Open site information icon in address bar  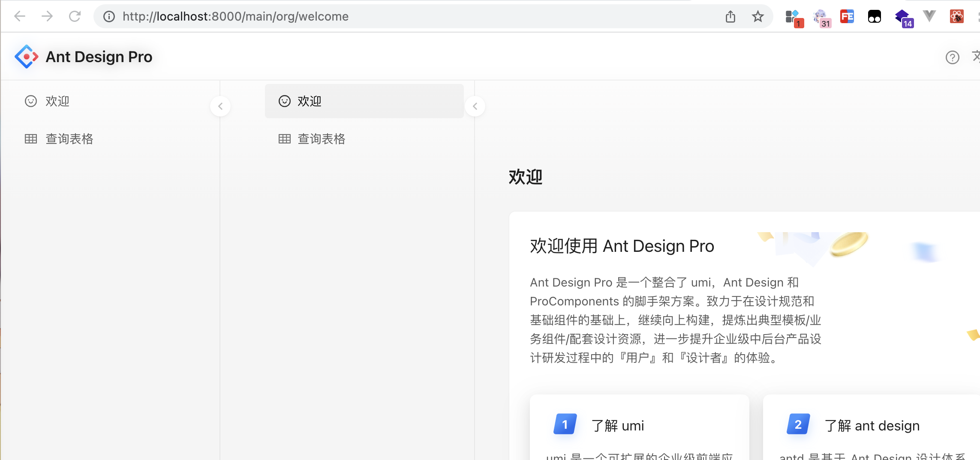click(x=109, y=16)
